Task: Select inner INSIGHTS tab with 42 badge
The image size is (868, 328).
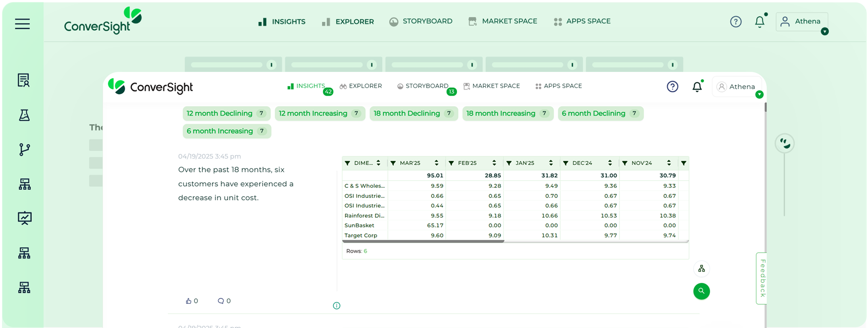Action: pyautogui.click(x=306, y=86)
